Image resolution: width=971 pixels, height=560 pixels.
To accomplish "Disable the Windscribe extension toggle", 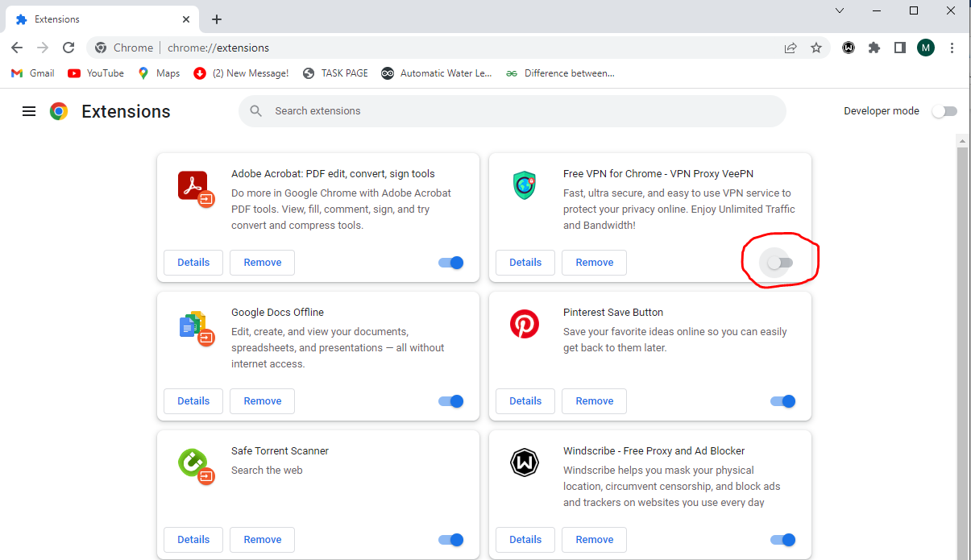I will point(783,540).
